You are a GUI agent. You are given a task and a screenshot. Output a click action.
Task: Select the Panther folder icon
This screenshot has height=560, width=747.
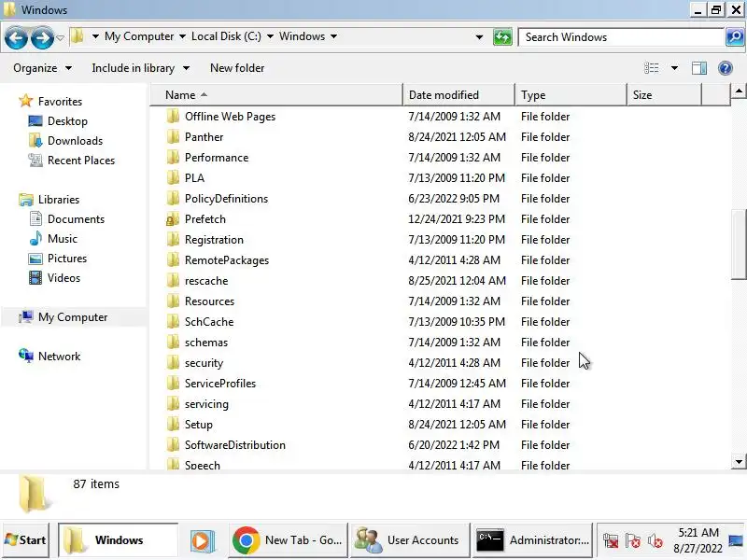[x=173, y=136]
